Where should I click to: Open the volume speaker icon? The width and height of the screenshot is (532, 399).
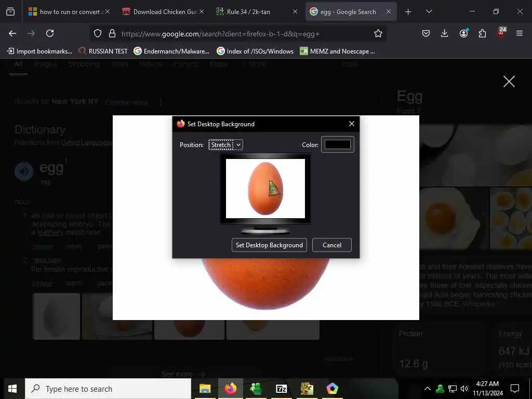tap(464, 389)
